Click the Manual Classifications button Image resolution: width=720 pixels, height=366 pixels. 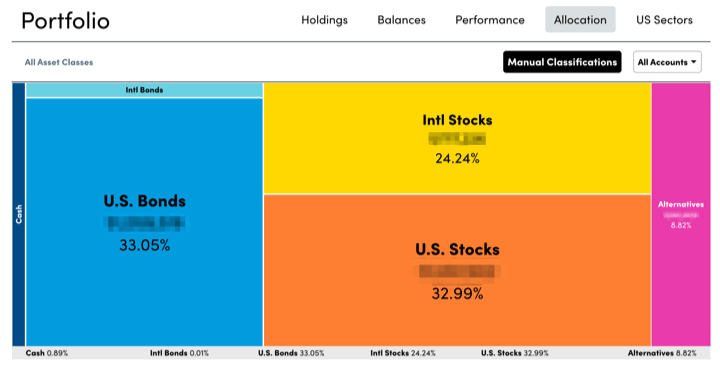coord(562,62)
